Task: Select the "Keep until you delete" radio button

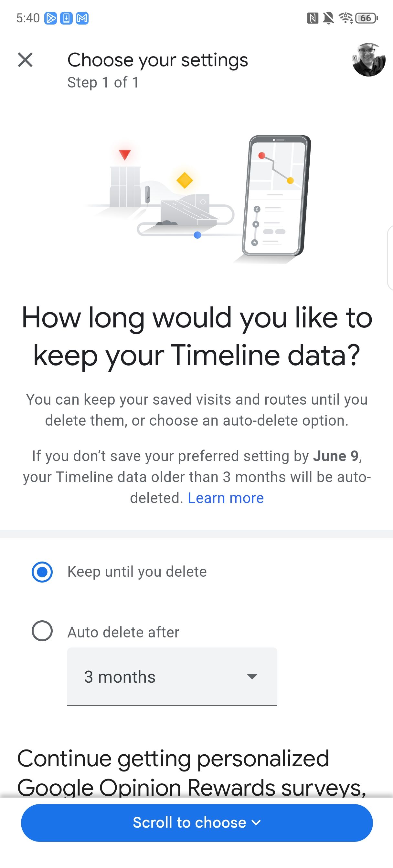Action: [42, 572]
